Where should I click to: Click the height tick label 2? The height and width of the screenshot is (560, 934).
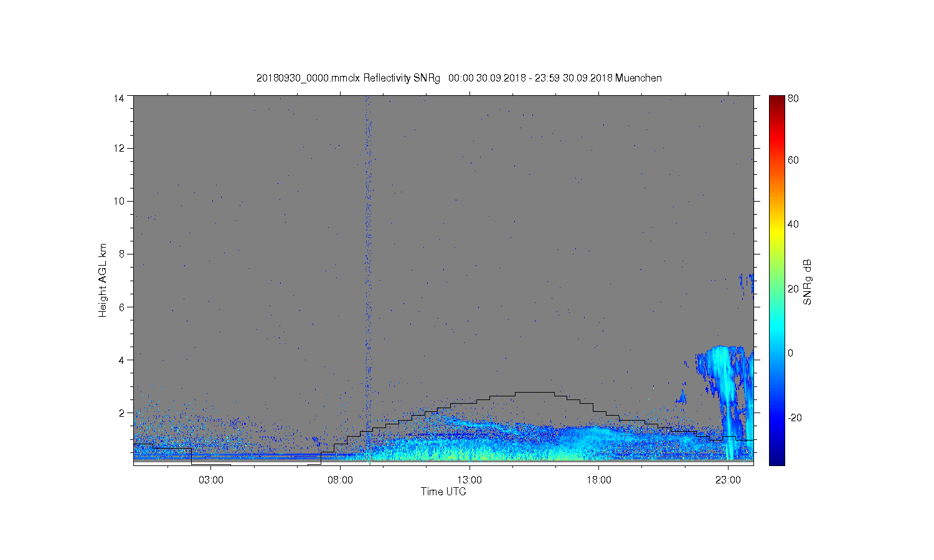pyautogui.click(x=121, y=413)
